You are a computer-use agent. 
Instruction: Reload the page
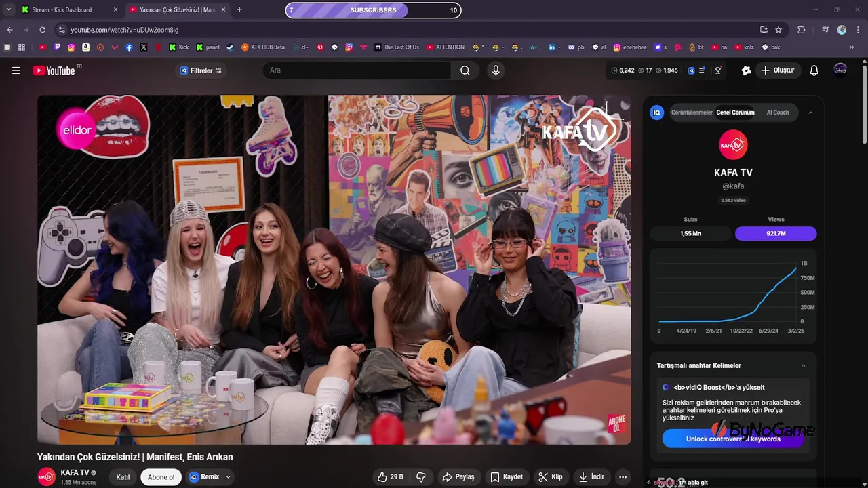[x=42, y=30]
